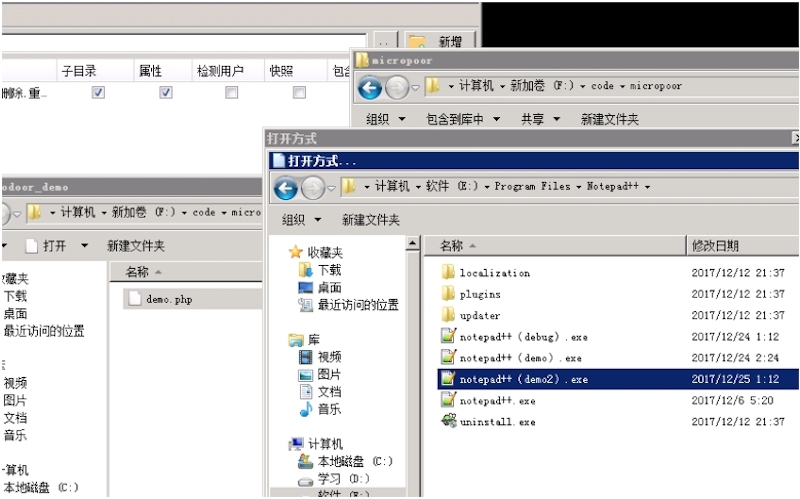Click the 子目录 column header

95,70
